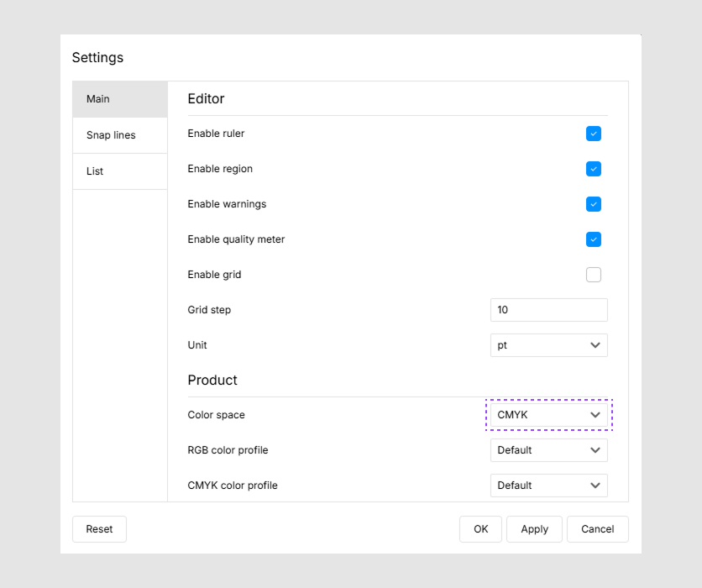
Task: Click the Reset button
Action: tap(99, 529)
